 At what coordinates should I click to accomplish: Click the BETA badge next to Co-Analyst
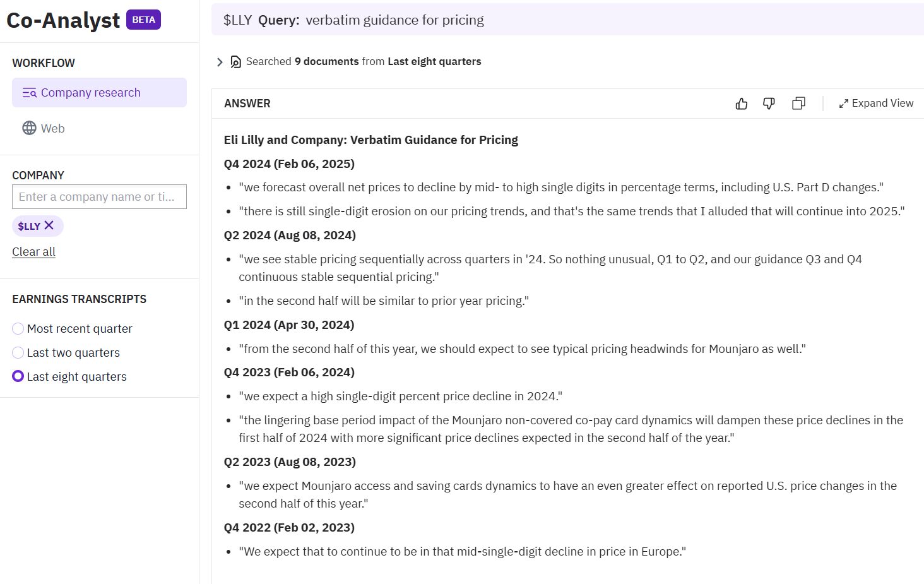tap(143, 20)
